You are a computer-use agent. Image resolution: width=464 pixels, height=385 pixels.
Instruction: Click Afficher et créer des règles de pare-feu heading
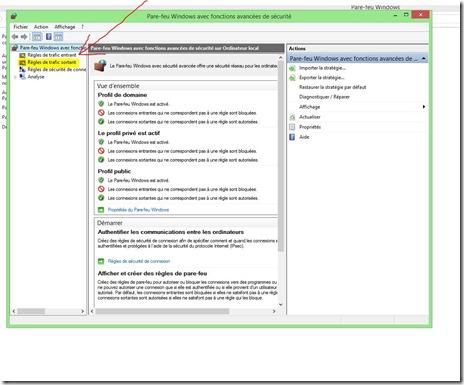152,273
